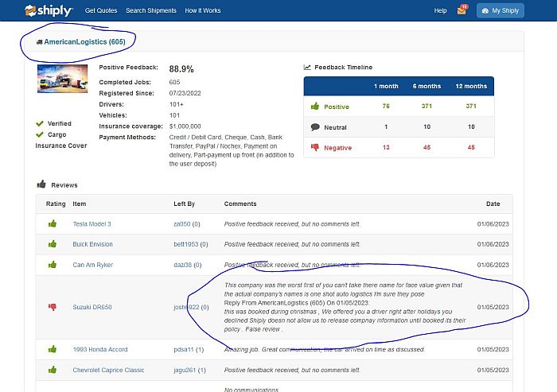This screenshot has width=557, height=392.
Task: Click the insurance coverage $1,000,000 value
Action: pos(185,126)
